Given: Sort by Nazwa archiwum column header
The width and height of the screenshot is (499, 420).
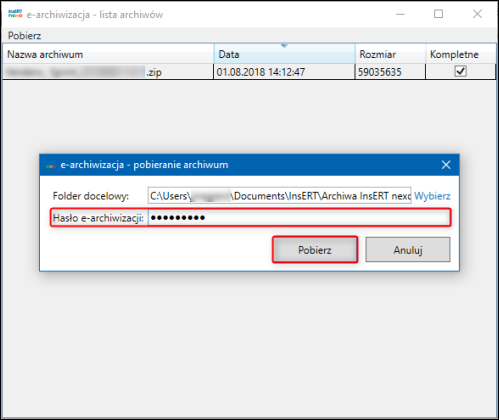Looking at the screenshot, I should [x=108, y=54].
